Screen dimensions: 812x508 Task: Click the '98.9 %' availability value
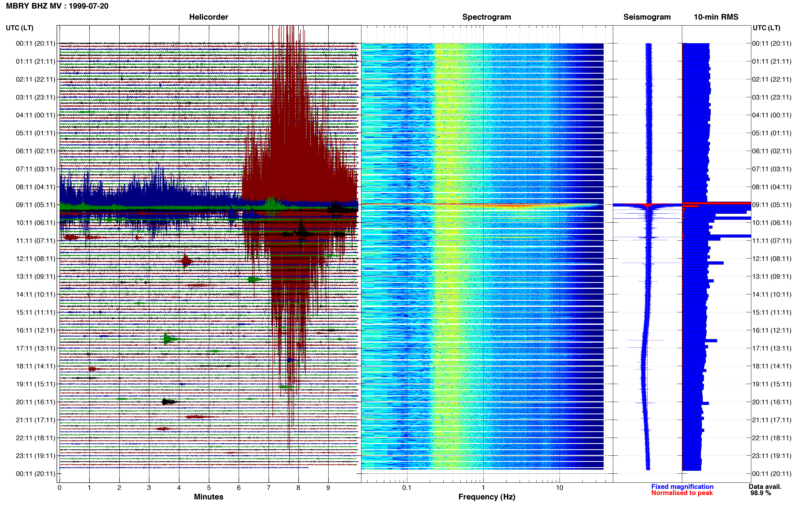(x=761, y=493)
